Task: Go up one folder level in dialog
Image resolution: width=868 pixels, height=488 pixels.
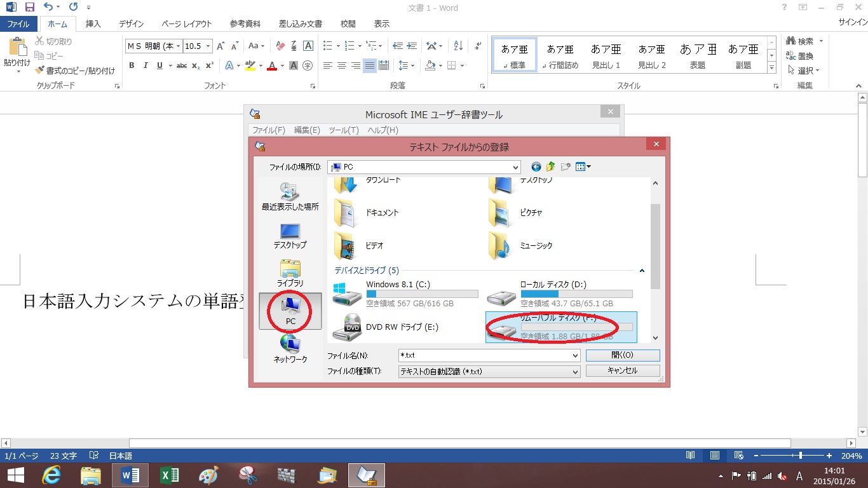Action: pos(550,166)
